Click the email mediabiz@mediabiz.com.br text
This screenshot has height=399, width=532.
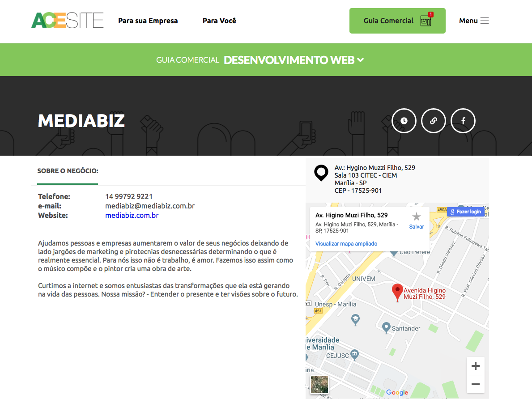pyautogui.click(x=149, y=206)
